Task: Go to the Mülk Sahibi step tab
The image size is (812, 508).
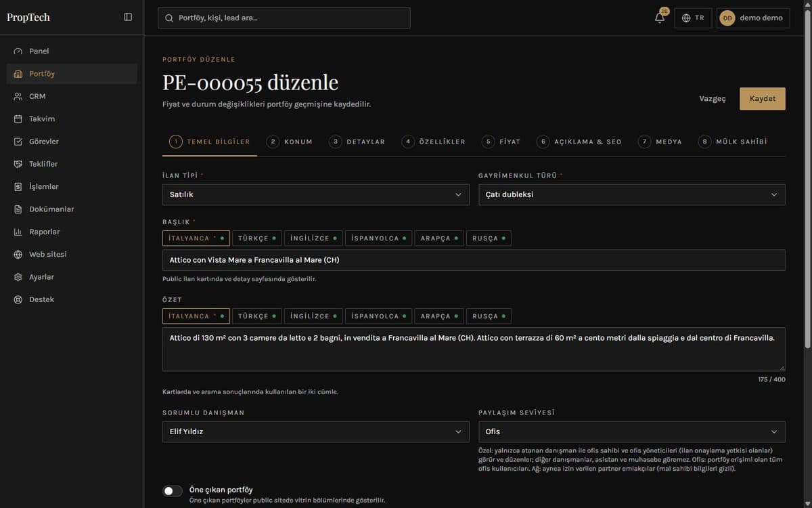Action: pos(734,142)
